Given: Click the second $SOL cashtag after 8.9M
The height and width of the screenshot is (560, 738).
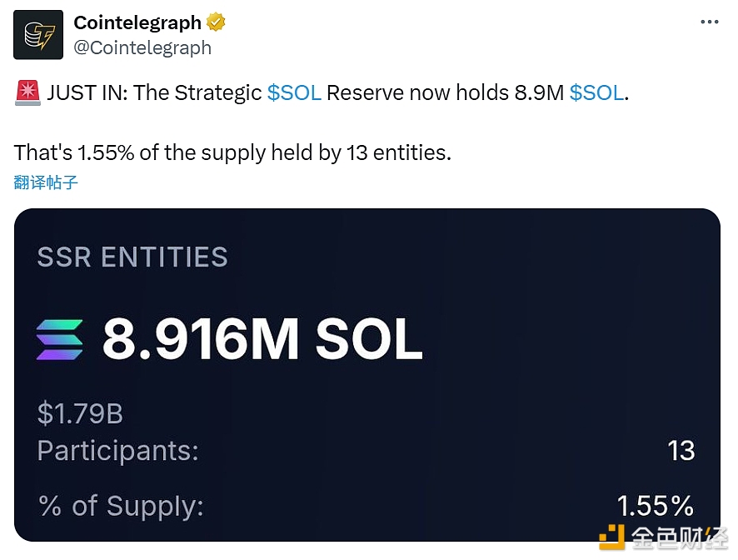Looking at the screenshot, I should click(596, 92).
